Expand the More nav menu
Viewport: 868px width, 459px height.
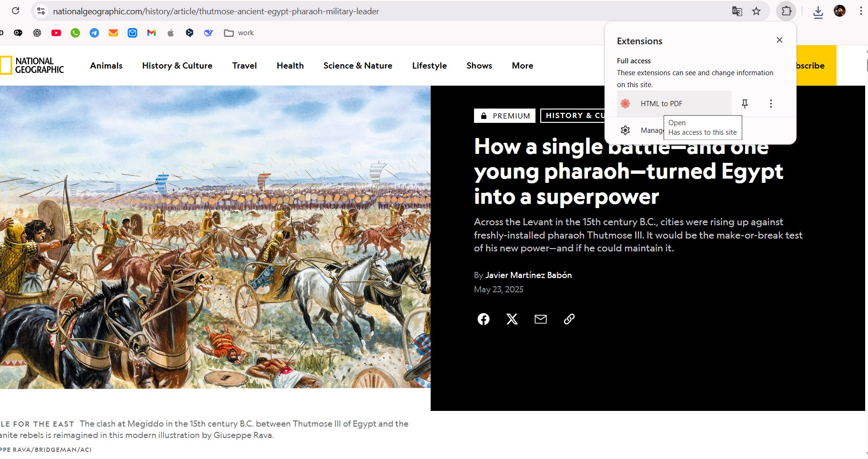(x=523, y=66)
